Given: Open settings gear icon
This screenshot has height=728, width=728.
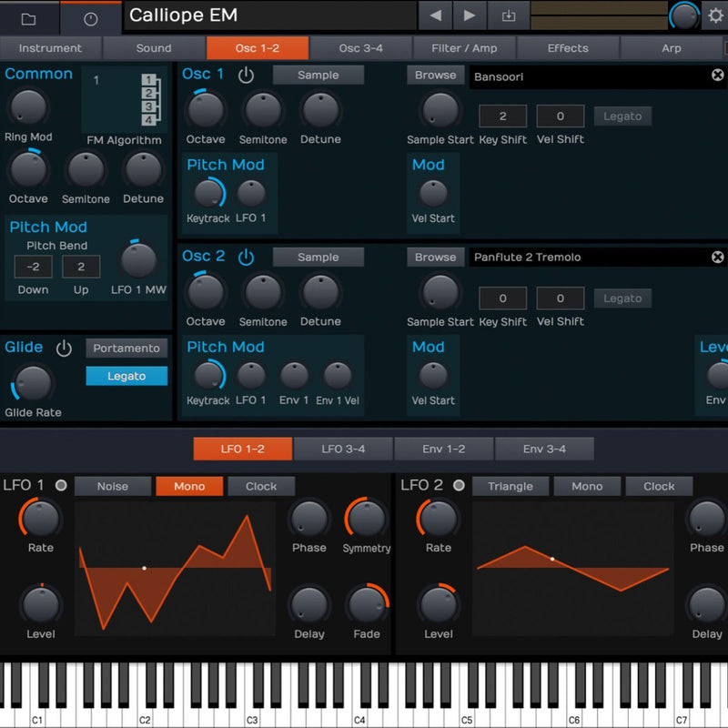Looking at the screenshot, I should (x=715, y=16).
